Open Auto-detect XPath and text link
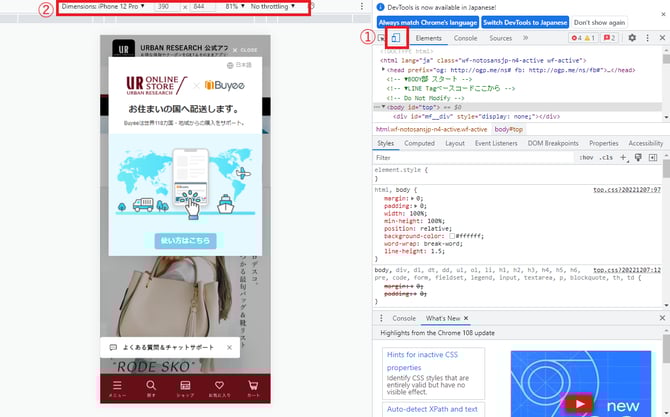Viewport: 670px width, 417px height. coord(432,409)
